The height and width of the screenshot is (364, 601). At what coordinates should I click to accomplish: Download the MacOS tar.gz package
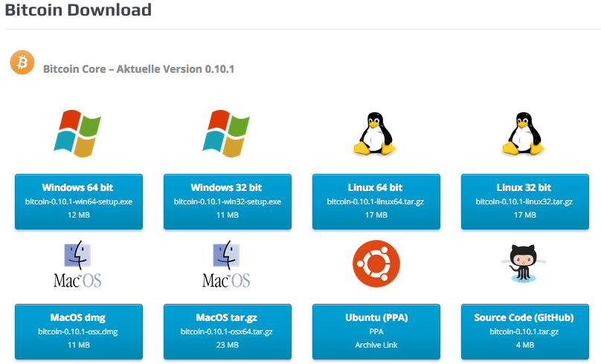228,332
